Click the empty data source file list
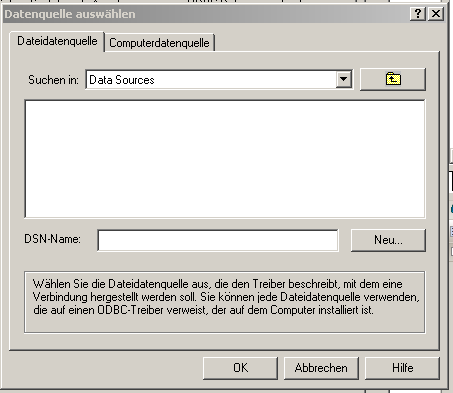This screenshot has height=393, width=453. coord(225,159)
